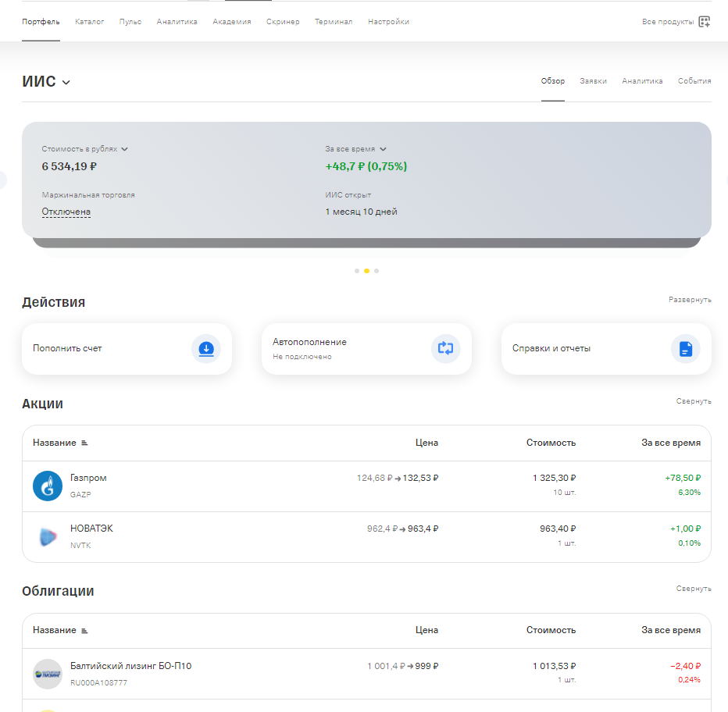Select the third carousel dot
The image size is (728, 712).
(376, 271)
